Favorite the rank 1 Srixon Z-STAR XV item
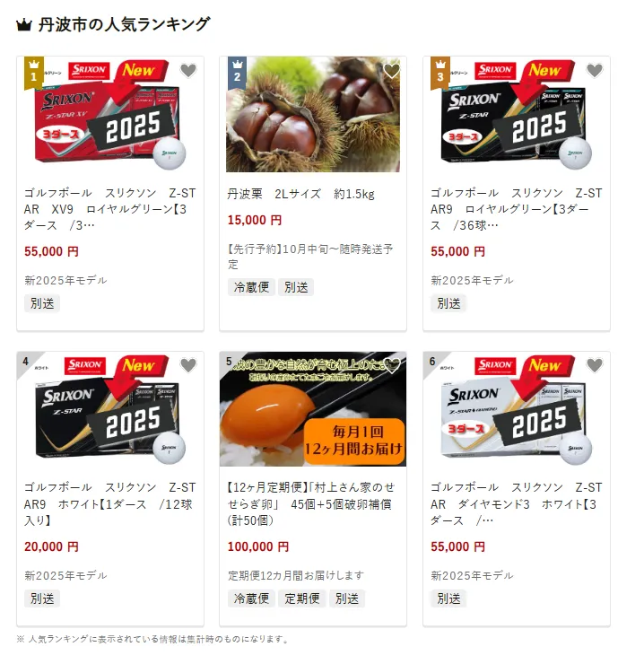 coord(188,70)
